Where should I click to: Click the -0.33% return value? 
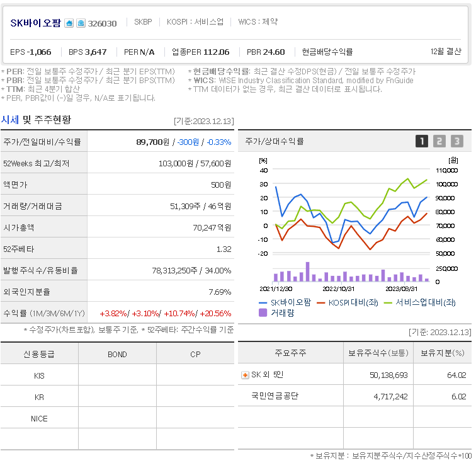(x=219, y=142)
